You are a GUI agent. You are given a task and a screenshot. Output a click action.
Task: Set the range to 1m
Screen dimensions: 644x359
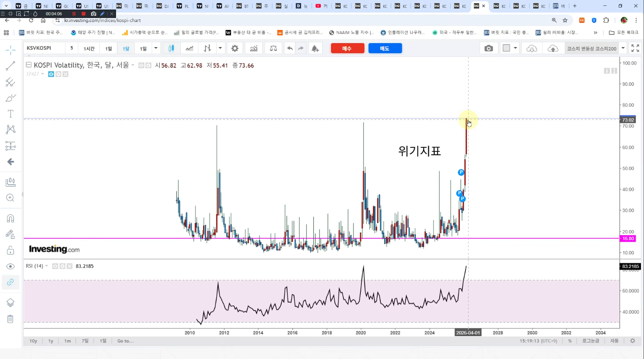[68, 341]
